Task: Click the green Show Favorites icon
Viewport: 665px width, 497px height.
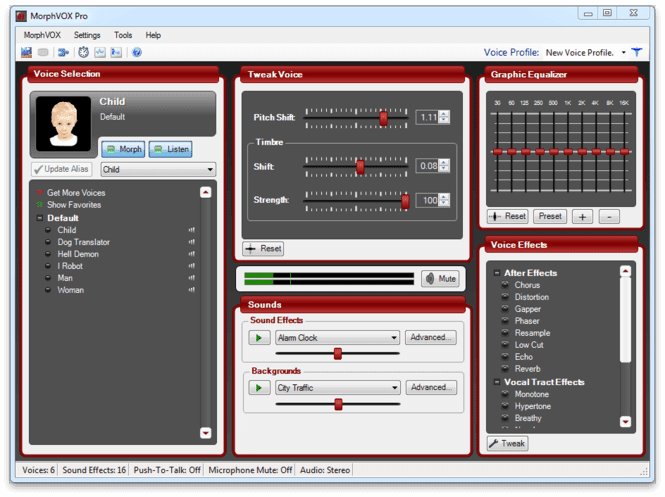Action: click(39, 204)
